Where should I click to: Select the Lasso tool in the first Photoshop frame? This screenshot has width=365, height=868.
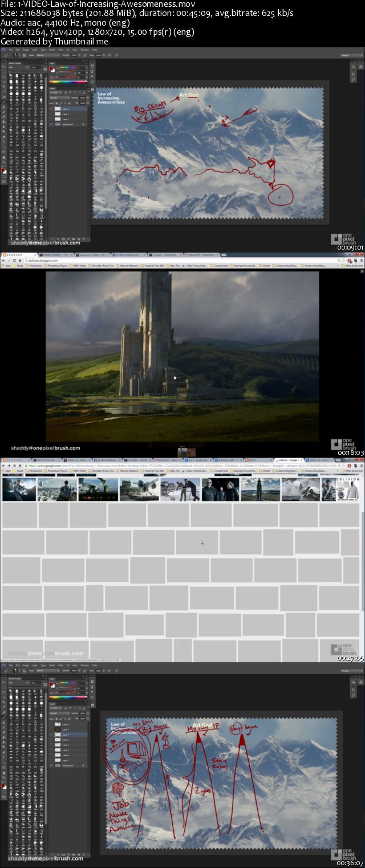click(x=4, y=76)
